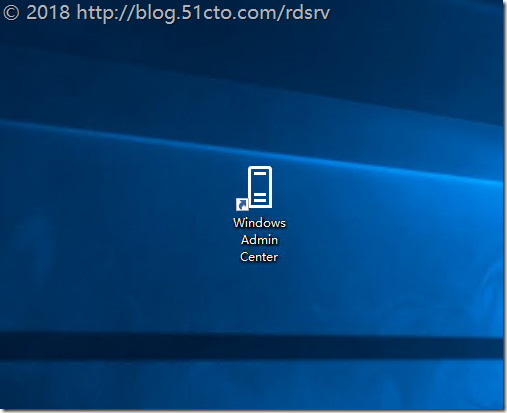This screenshot has width=507, height=413.
Task: Click the top slot line of the server icon
Action: pos(260,174)
